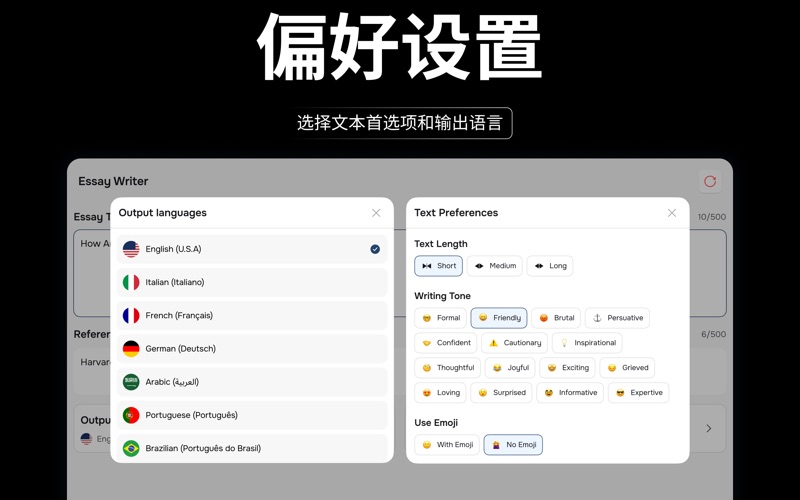Image resolution: width=800 pixels, height=500 pixels.
Task: Click the Reference input field showing Harvard
Action: point(399,371)
